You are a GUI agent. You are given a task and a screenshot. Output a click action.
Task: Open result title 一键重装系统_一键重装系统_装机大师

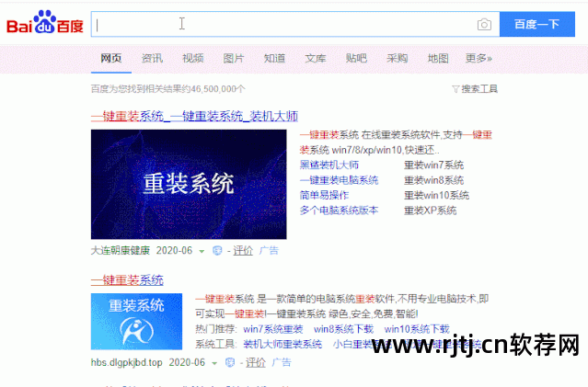(x=194, y=117)
